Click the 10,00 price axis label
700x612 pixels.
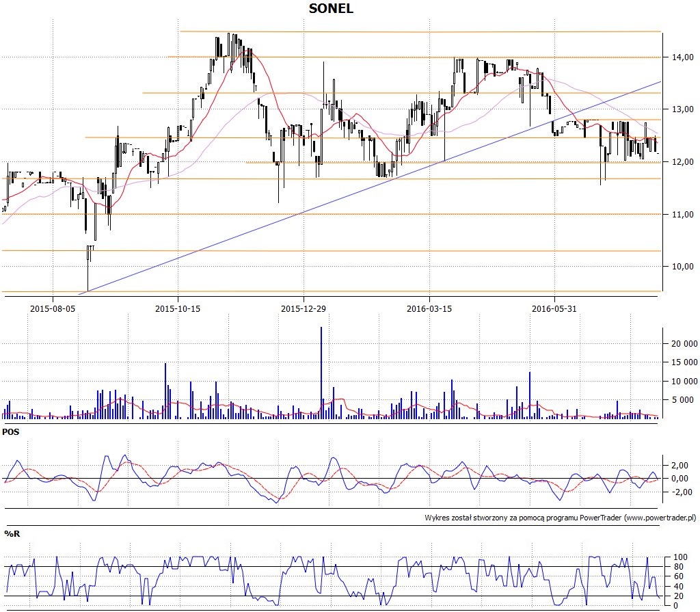[x=683, y=267]
